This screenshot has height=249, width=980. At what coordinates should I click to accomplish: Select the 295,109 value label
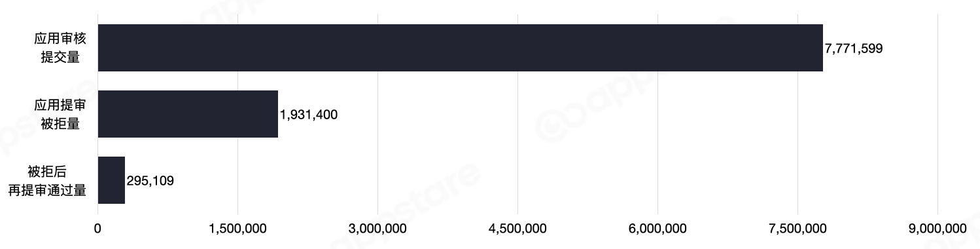150,181
